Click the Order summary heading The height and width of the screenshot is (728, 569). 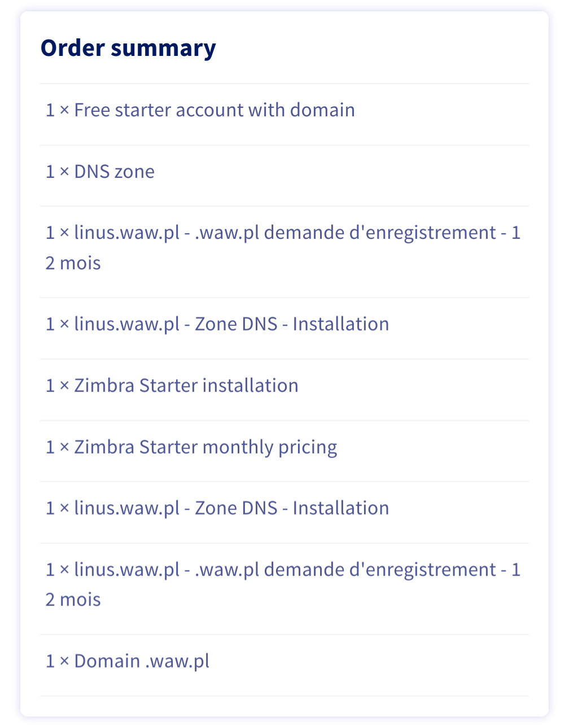tap(128, 48)
